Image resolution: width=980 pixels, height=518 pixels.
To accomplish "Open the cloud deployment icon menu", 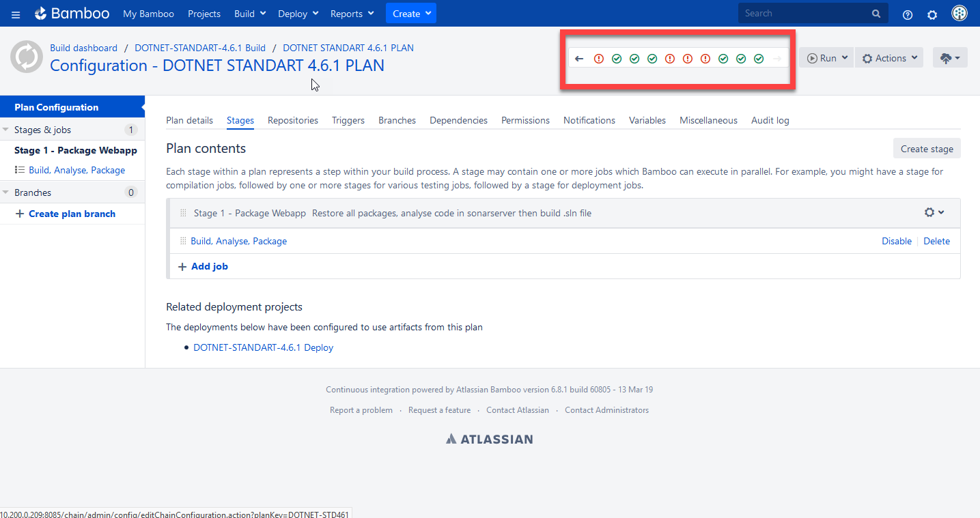I will click(x=950, y=58).
